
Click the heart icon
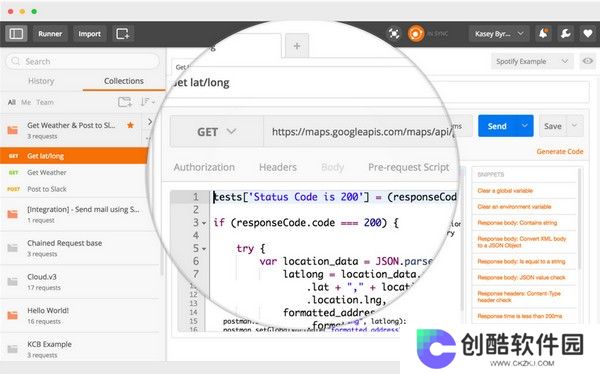tap(588, 34)
